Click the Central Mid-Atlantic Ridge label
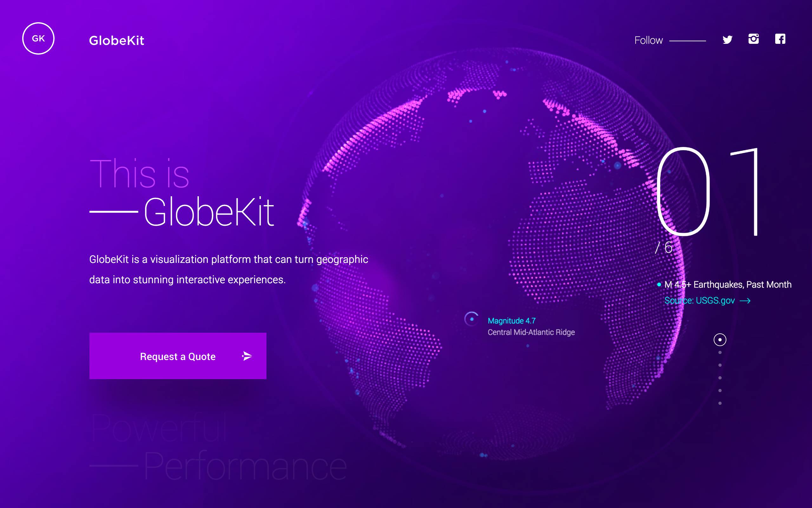The height and width of the screenshot is (508, 812). [x=531, y=332]
